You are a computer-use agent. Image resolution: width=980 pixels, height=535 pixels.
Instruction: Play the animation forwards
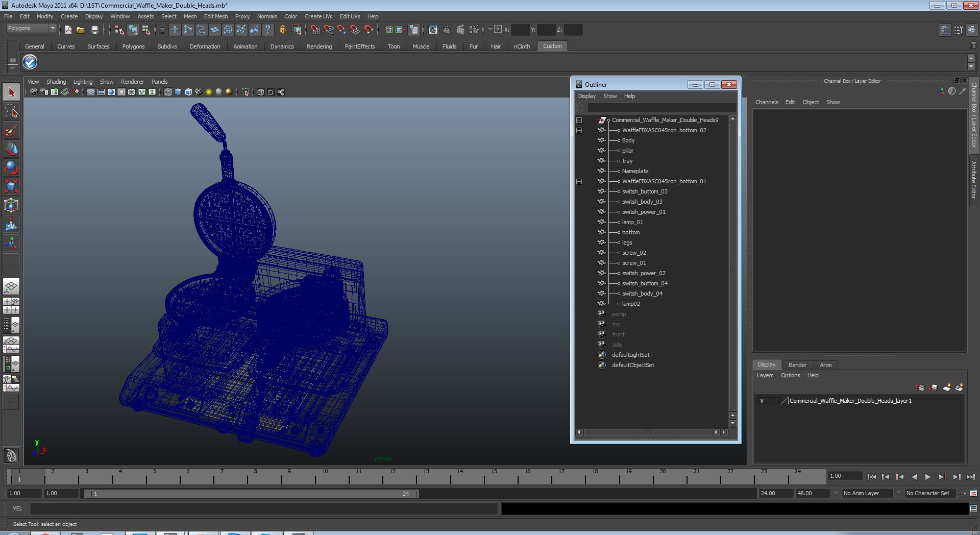pyautogui.click(x=928, y=477)
